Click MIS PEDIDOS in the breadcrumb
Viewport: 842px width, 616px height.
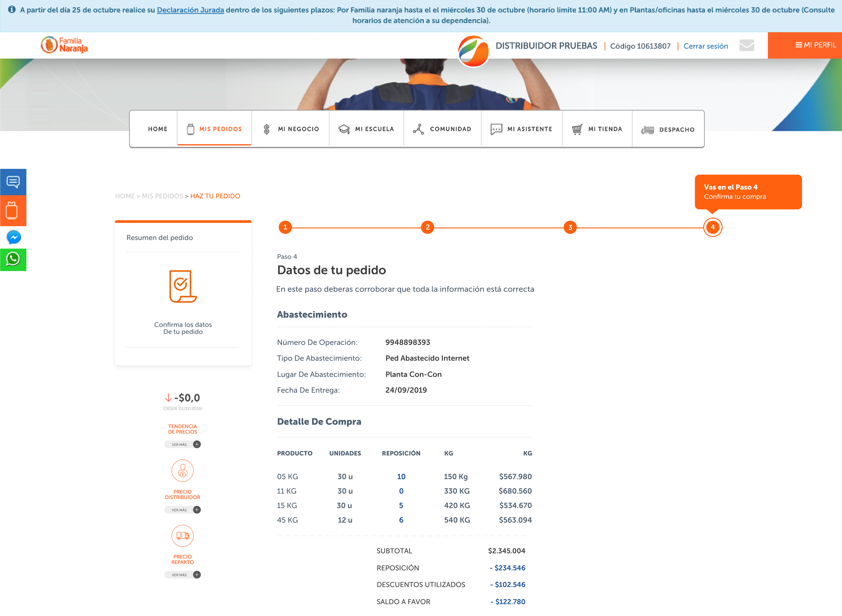pos(162,196)
